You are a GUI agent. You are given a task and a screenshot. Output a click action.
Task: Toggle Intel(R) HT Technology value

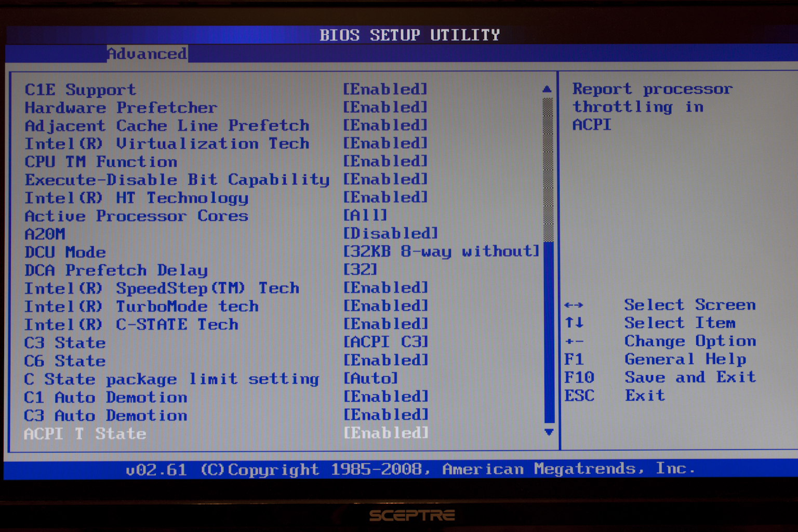click(x=385, y=198)
